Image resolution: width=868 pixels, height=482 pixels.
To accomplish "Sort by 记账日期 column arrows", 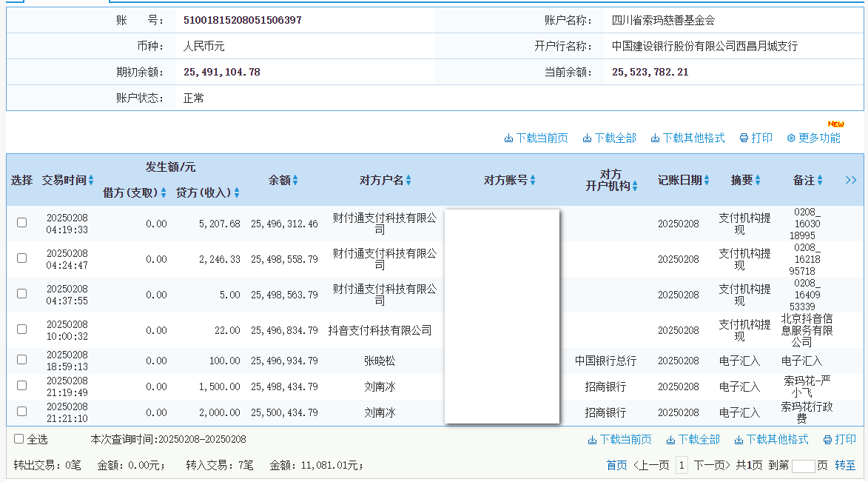I will click(707, 180).
